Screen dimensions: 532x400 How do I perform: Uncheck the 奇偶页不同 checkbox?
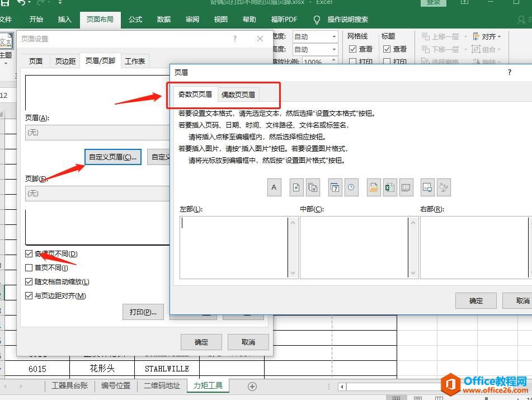coord(29,254)
